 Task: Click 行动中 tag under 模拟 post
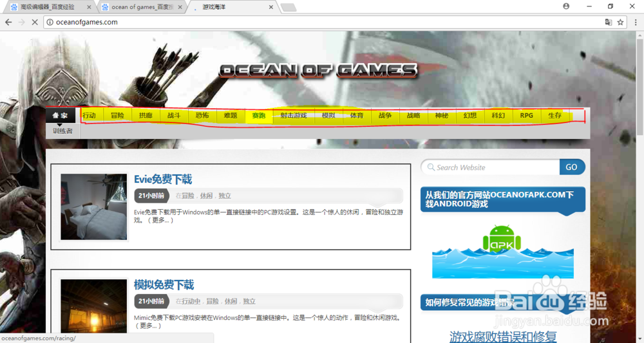point(191,301)
